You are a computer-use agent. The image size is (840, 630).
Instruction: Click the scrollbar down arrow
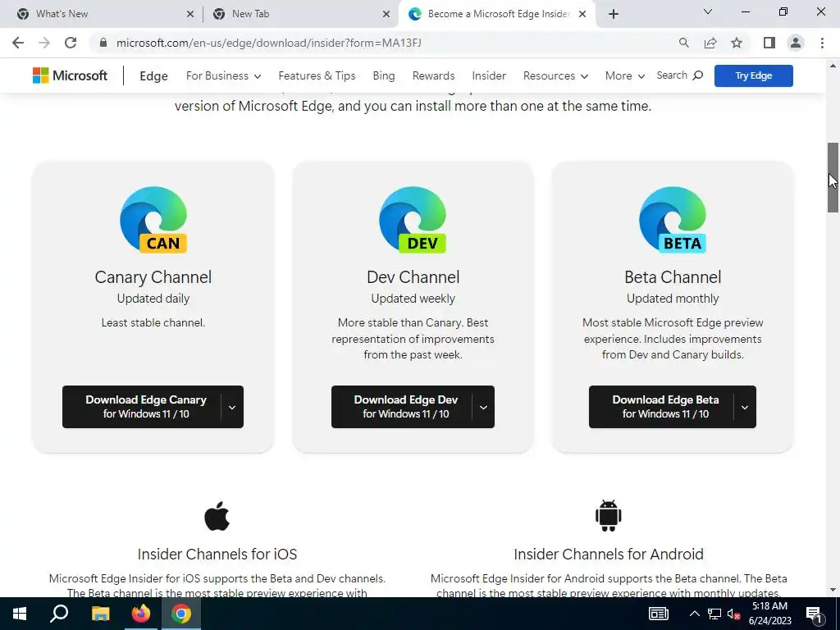pyautogui.click(x=833, y=590)
